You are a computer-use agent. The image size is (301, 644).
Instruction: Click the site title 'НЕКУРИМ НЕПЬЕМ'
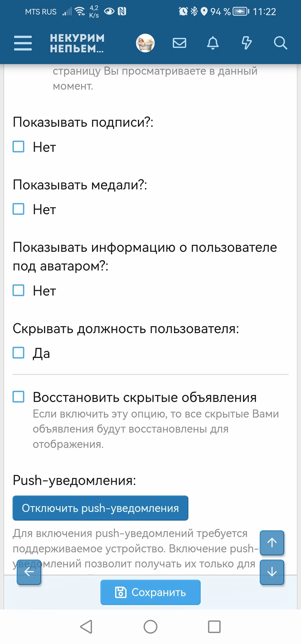[x=77, y=43]
